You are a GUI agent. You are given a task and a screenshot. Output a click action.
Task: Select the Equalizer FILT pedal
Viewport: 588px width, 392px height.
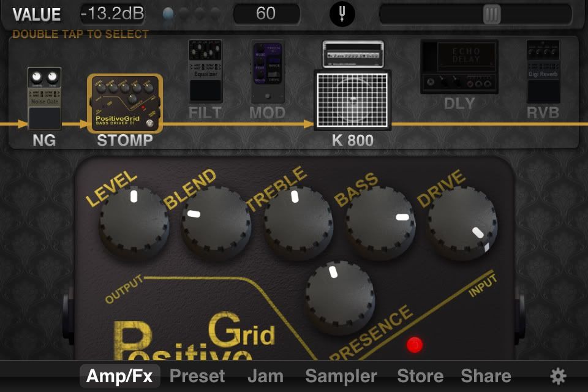(205, 71)
